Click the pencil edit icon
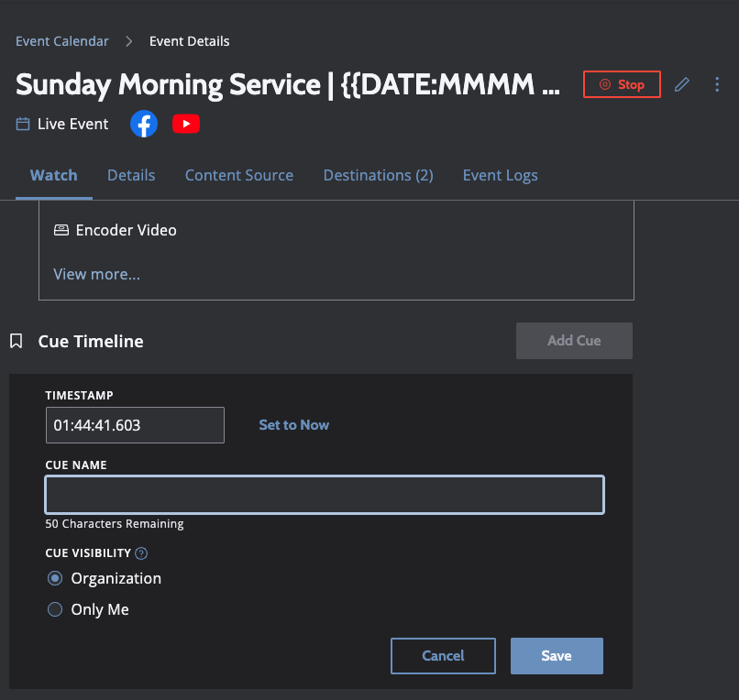Viewport: 739px width, 700px height. point(681,84)
